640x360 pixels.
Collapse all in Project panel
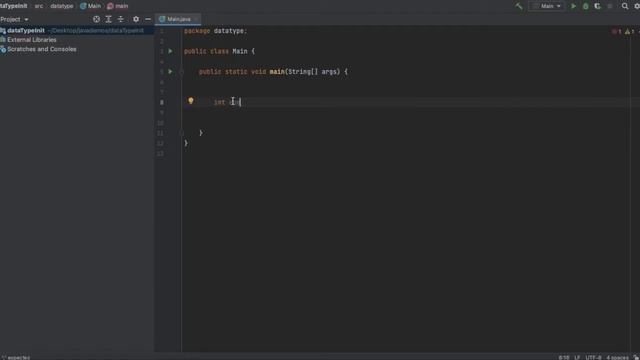(x=120, y=19)
